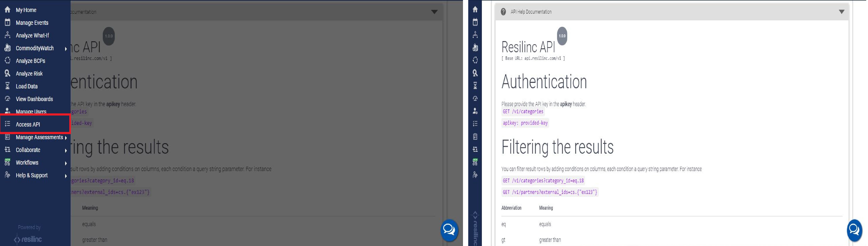
Task: Expand the Workflows submenu arrow
Action: (x=66, y=163)
